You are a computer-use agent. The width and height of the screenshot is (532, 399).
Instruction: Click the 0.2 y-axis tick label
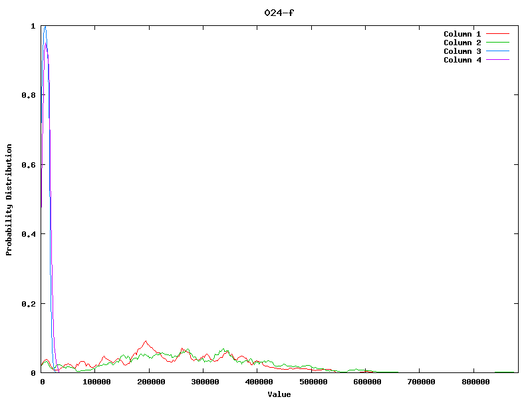point(29,304)
